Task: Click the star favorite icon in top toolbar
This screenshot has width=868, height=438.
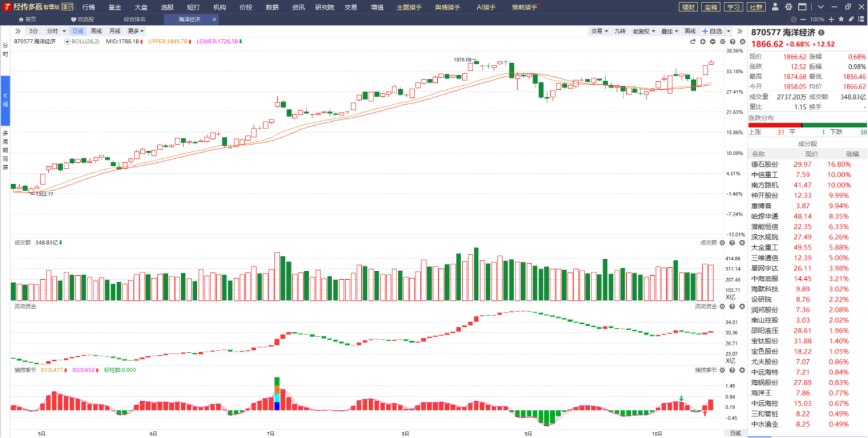Action: click(841, 19)
